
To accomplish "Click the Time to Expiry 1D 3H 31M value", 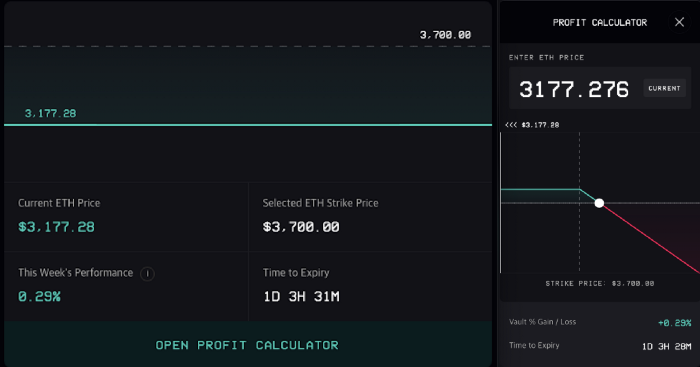I will [301, 296].
